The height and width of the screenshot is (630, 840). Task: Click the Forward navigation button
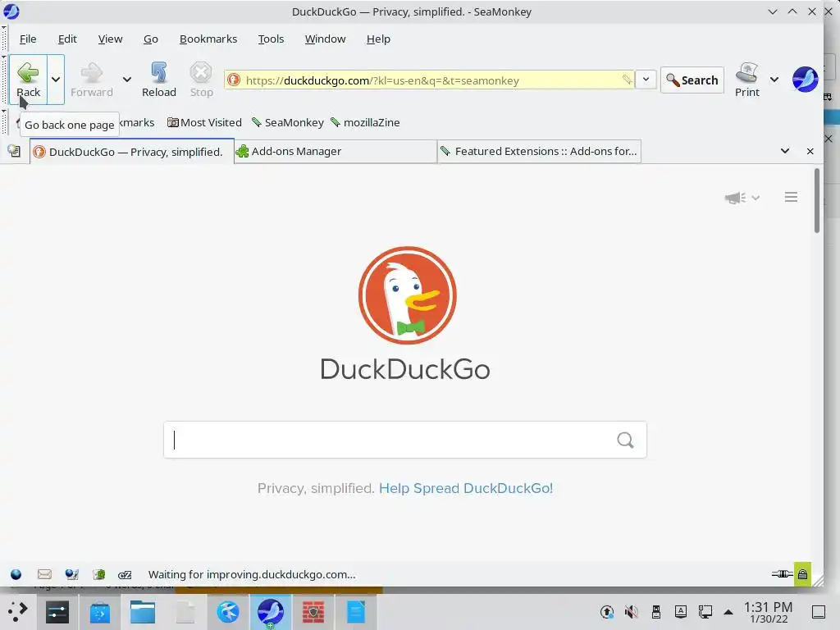pos(92,80)
